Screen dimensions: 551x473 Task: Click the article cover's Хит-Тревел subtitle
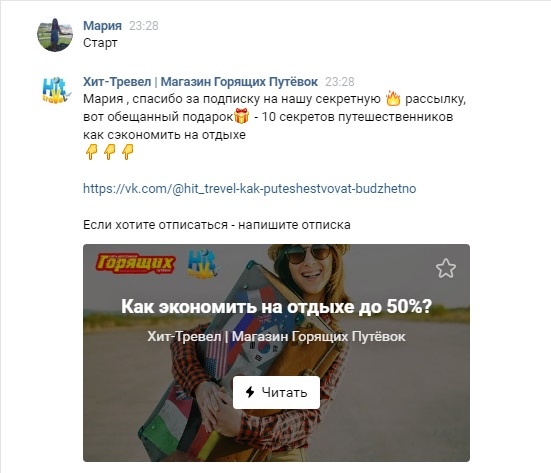276,337
